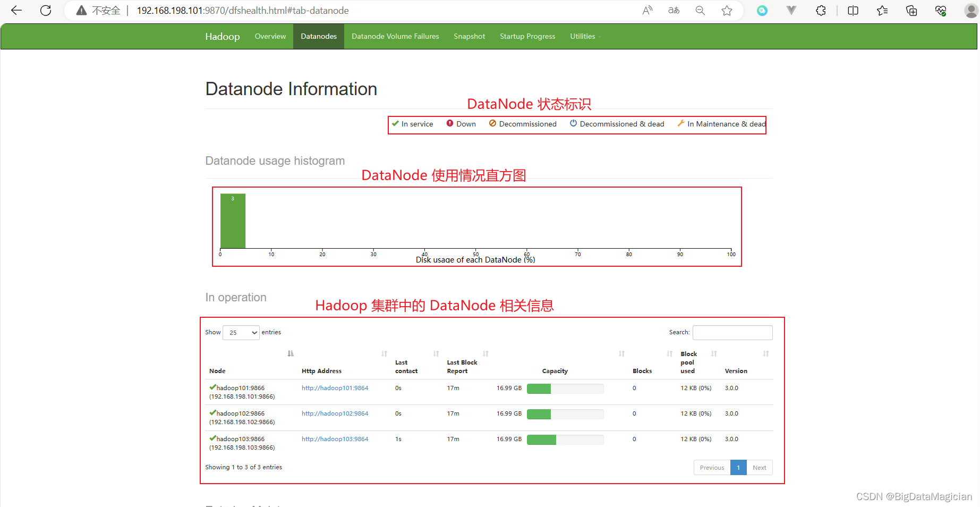Image resolution: width=980 pixels, height=507 pixels.
Task: Select the Datanodes tab
Action: (319, 36)
